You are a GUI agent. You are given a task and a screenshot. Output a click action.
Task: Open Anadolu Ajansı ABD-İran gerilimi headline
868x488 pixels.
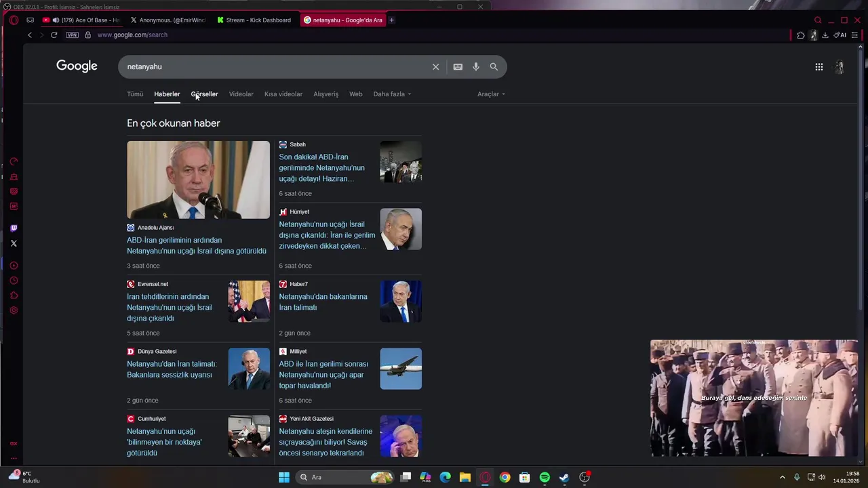tap(197, 245)
